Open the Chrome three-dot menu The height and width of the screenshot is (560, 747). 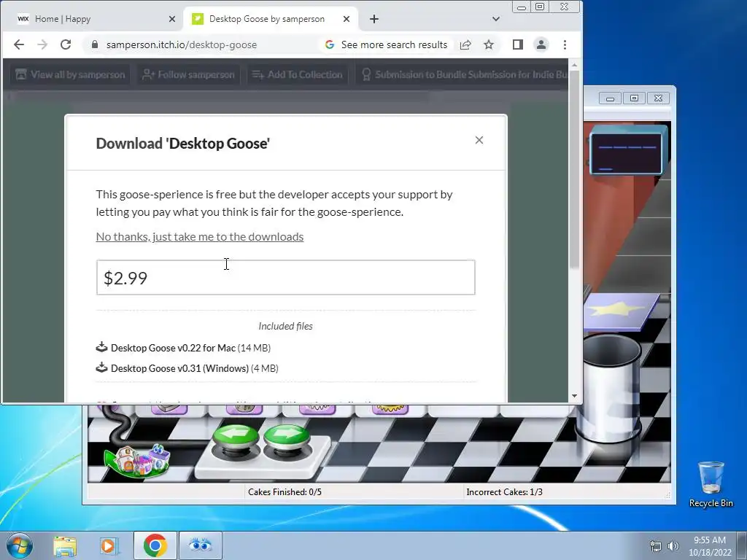(x=565, y=44)
